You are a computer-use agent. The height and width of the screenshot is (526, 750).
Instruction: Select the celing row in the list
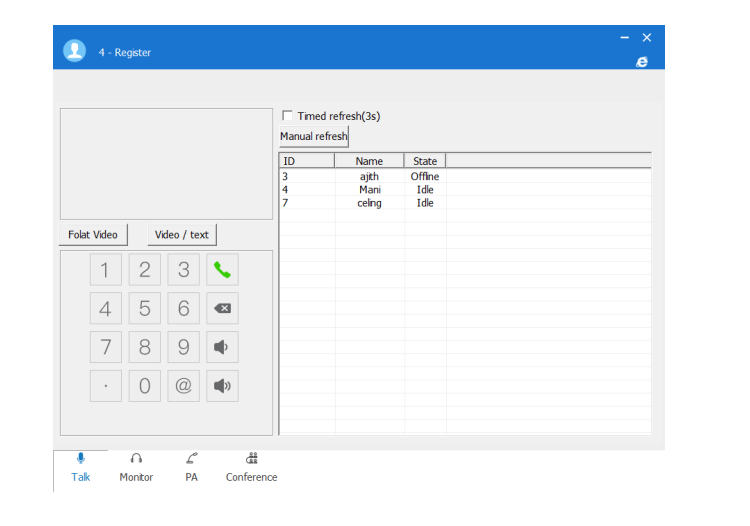pos(369,203)
